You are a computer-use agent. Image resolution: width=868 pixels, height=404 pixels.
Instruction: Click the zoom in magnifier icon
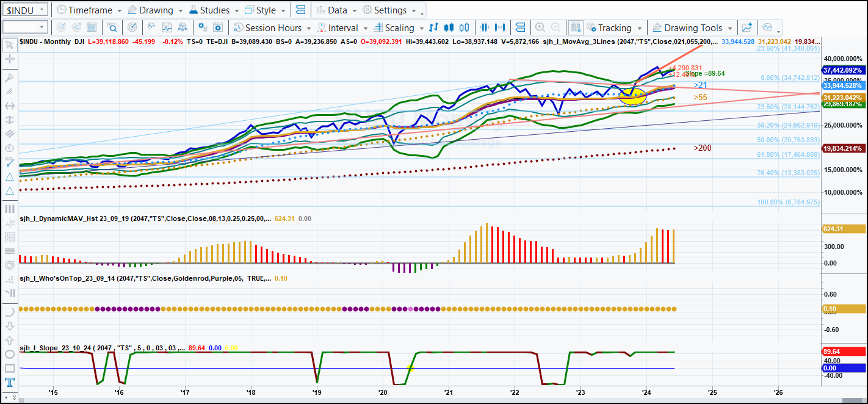click(540, 27)
